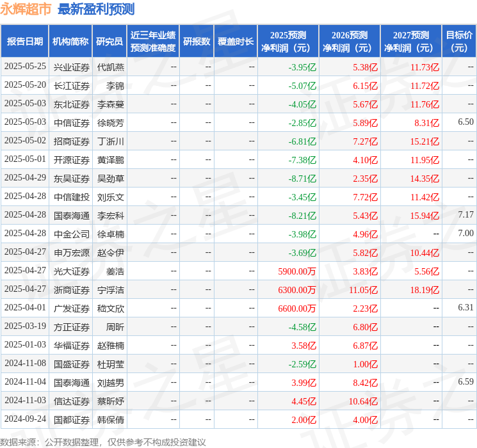This screenshot has width=477, height=448.
Task: Click analyst name 韩保倩 in last row
Action: tap(111, 420)
